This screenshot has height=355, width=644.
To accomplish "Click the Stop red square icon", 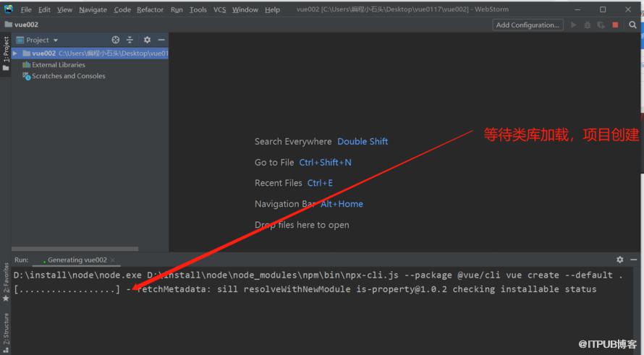I will [615, 25].
